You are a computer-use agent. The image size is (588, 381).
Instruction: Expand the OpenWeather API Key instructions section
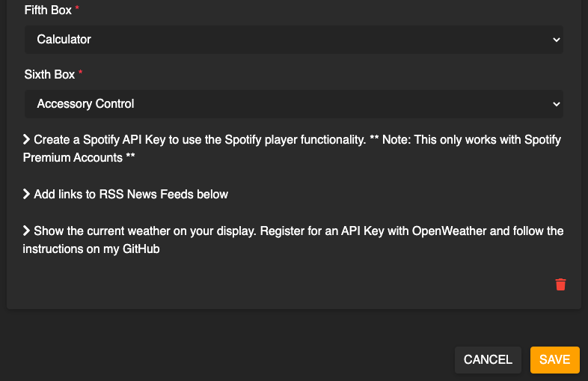click(293, 240)
